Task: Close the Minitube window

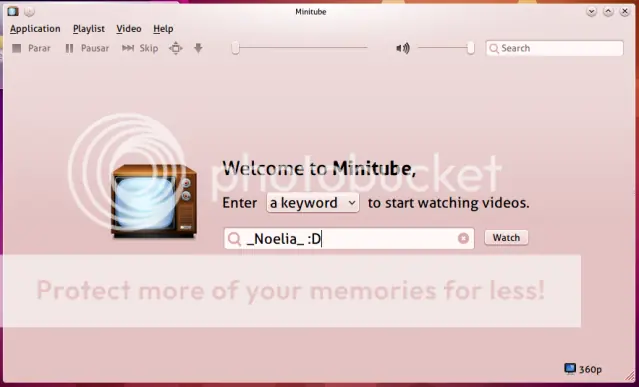Action: (625, 12)
